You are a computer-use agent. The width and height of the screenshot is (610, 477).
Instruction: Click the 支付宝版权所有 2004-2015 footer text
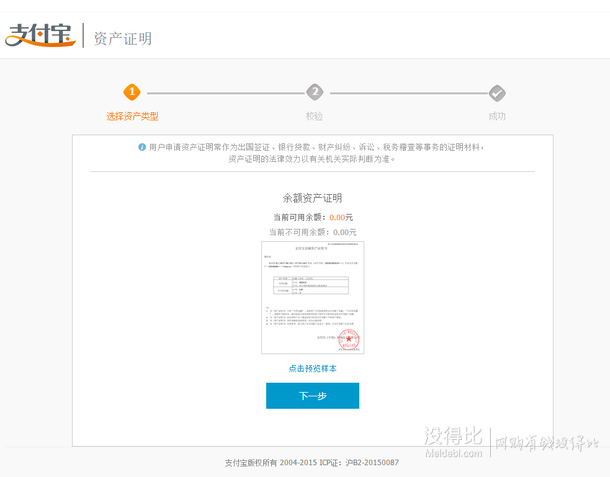(312, 463)
